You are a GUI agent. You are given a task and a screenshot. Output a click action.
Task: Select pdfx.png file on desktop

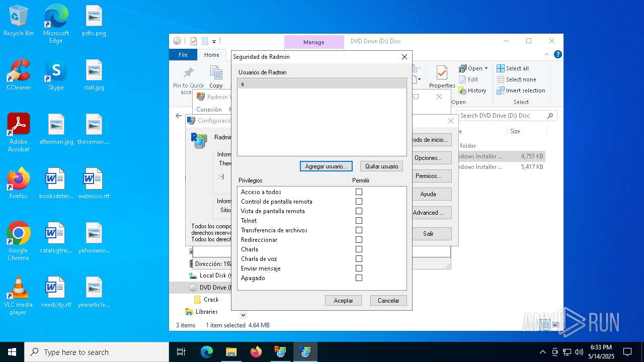[x=94, y=21]
